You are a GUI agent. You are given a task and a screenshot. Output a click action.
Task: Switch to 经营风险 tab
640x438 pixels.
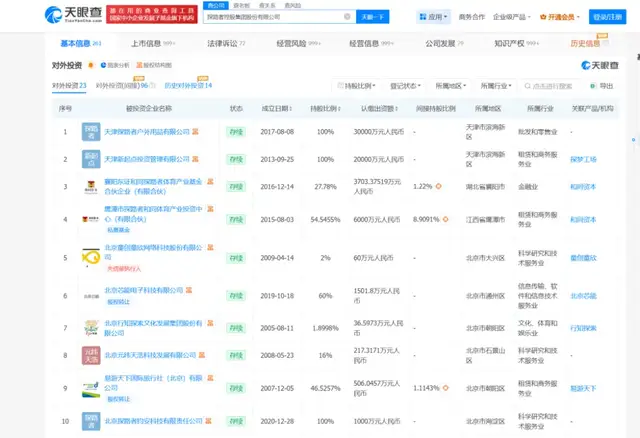tap(298, 43)
